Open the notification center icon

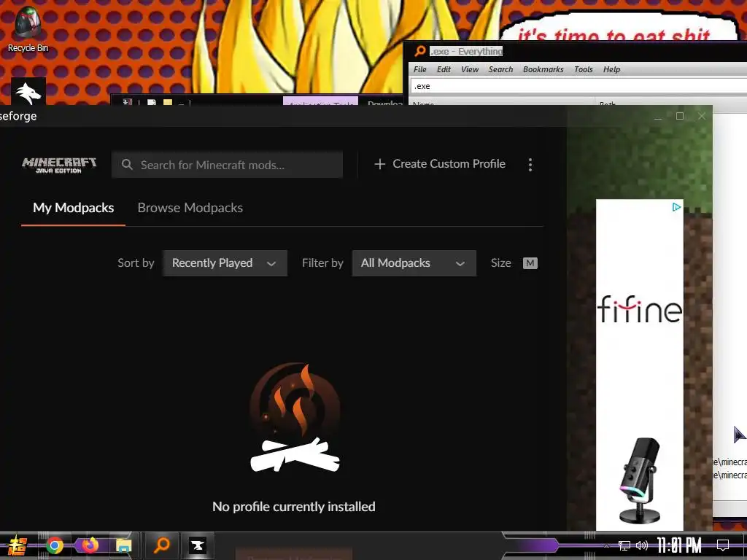coord(723,545)
